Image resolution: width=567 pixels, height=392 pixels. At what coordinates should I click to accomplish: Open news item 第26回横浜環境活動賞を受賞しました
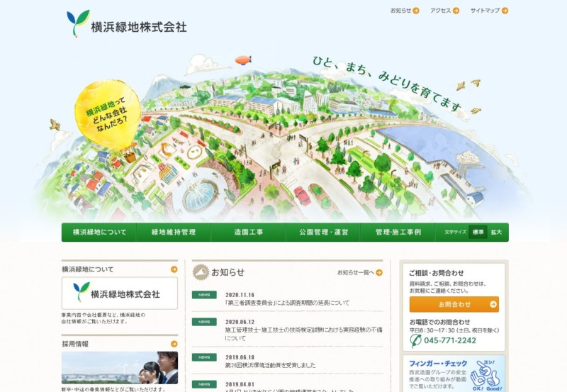pyautogui.click(x=270, y=365)
